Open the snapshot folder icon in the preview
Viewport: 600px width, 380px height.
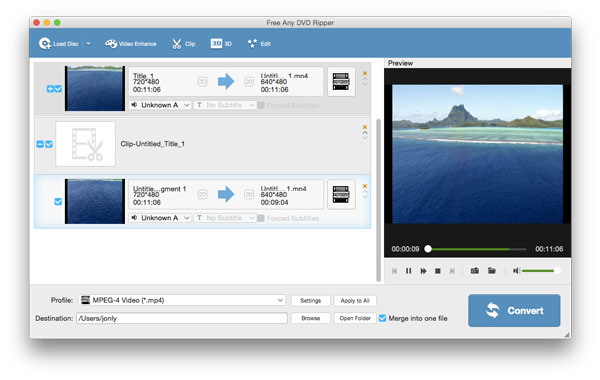click(x=492, y=271)
